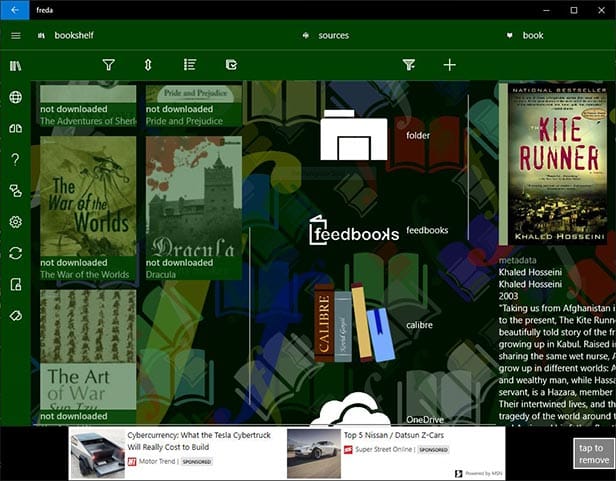The height and width of the screenshot is (481, 616).
Task: Go back using the title bar arrow
Action: point(15,9)
